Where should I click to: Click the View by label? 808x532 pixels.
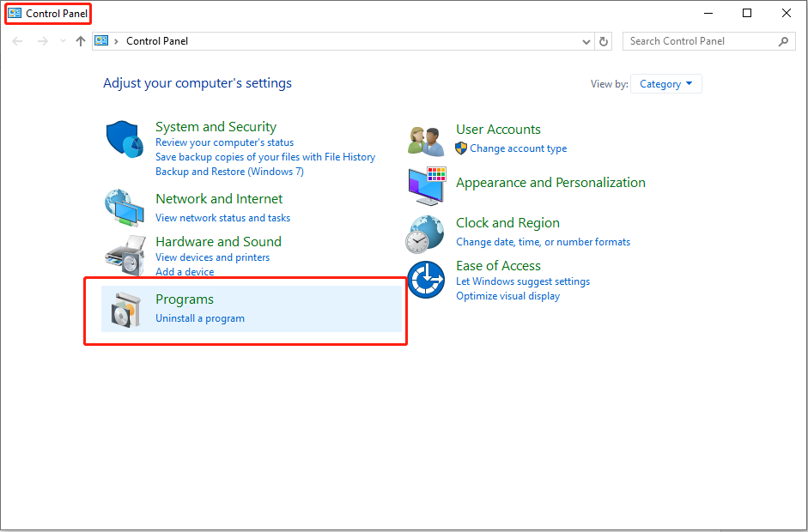coord(609,84)
